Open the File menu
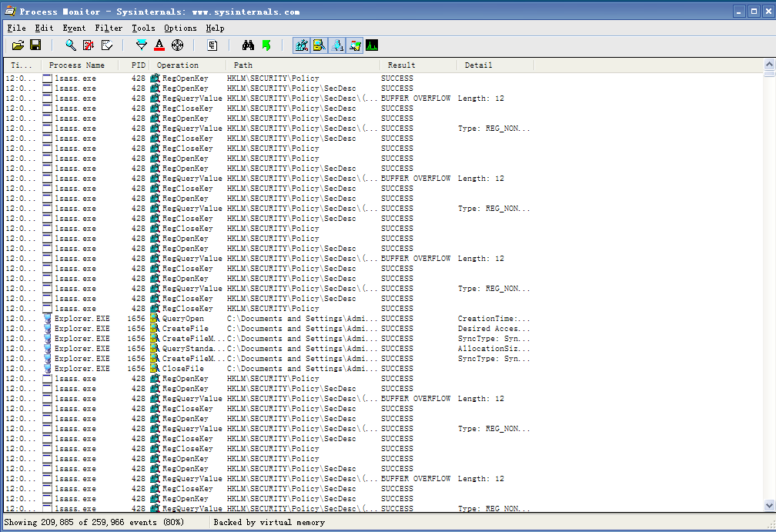 click(16, 28)
